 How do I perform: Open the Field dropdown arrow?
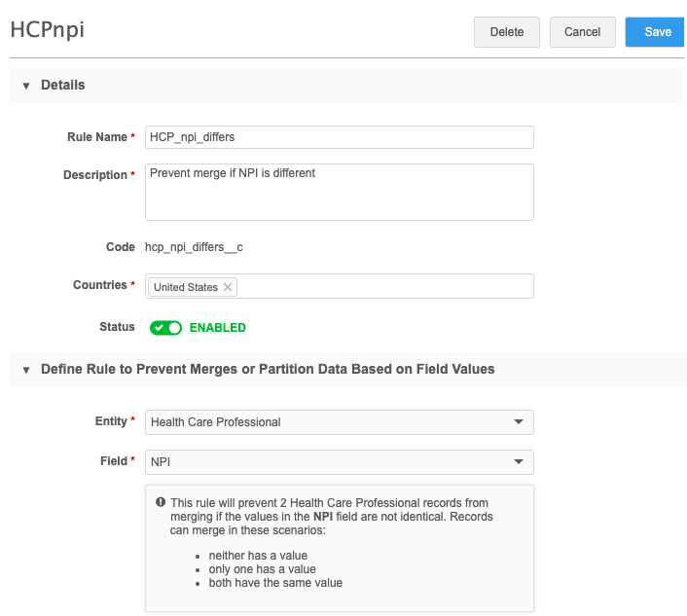point(518,461)
